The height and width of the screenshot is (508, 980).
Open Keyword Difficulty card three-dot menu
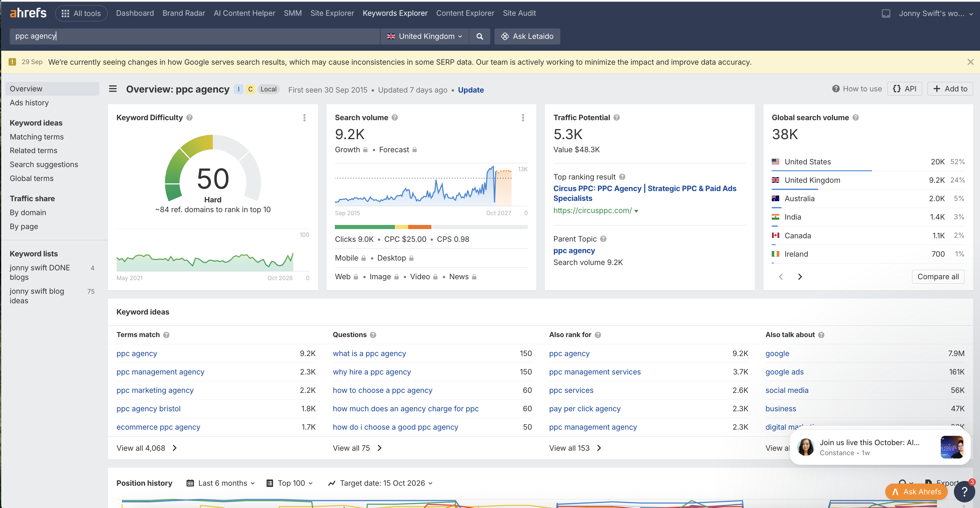click(304, 118)
